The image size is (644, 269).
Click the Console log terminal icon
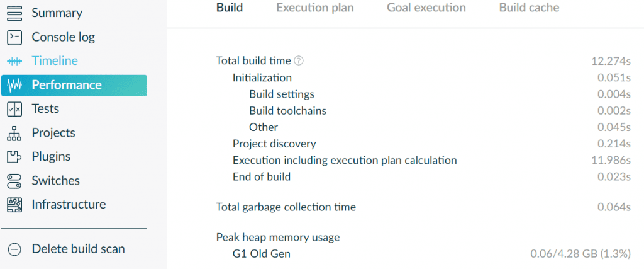[x=14, y=37]
